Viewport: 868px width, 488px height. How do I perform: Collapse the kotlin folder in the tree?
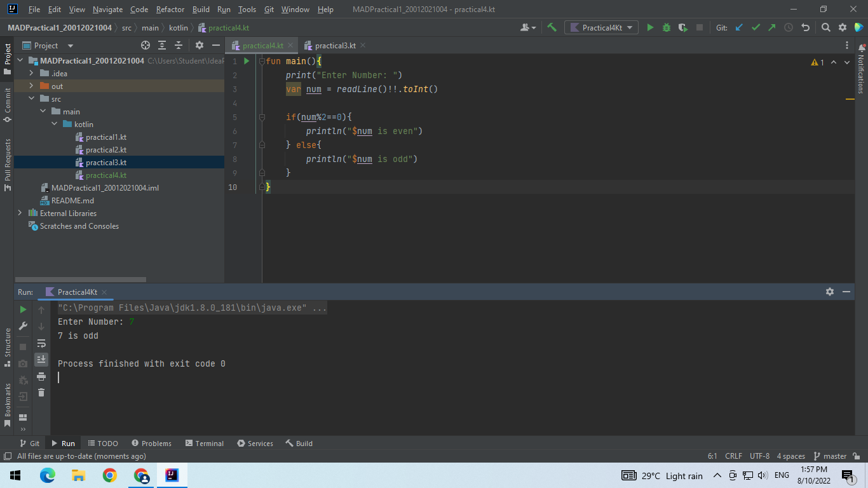point(55,124)
